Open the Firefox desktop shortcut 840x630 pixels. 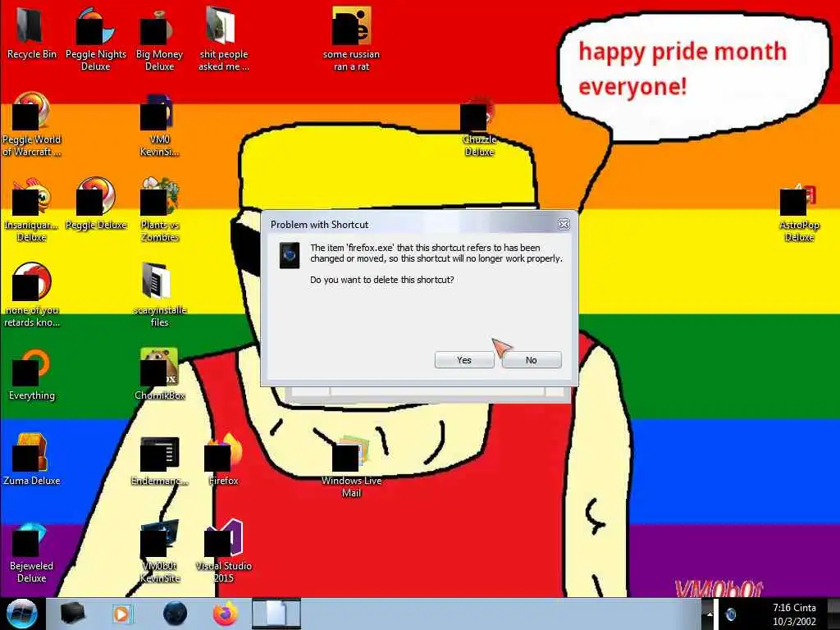click(223, 460)
